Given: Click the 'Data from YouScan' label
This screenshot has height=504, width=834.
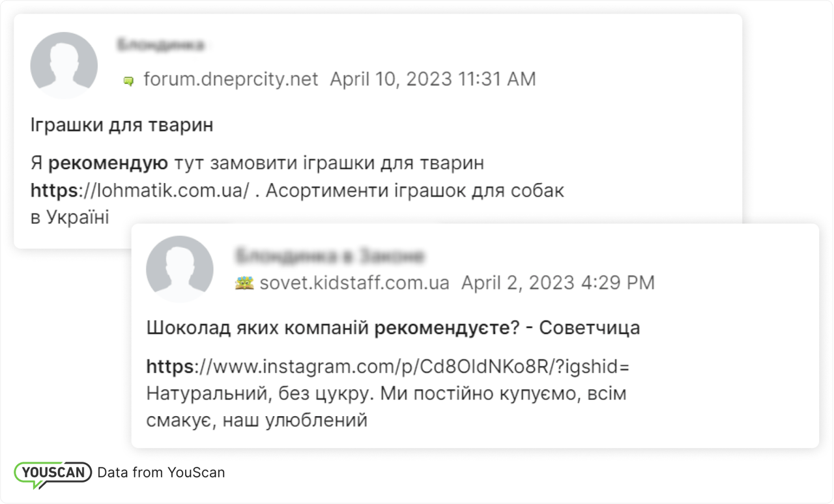Looking at the screenshot, I should [160, 472].
